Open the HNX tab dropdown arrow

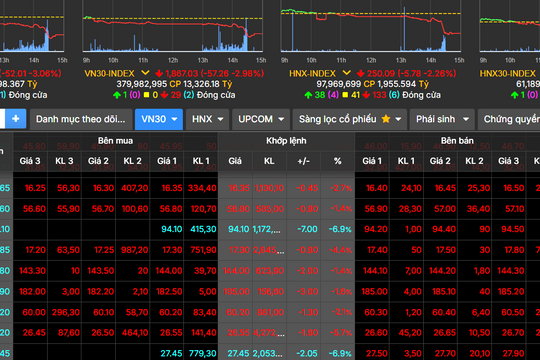(x=220, y=119)
